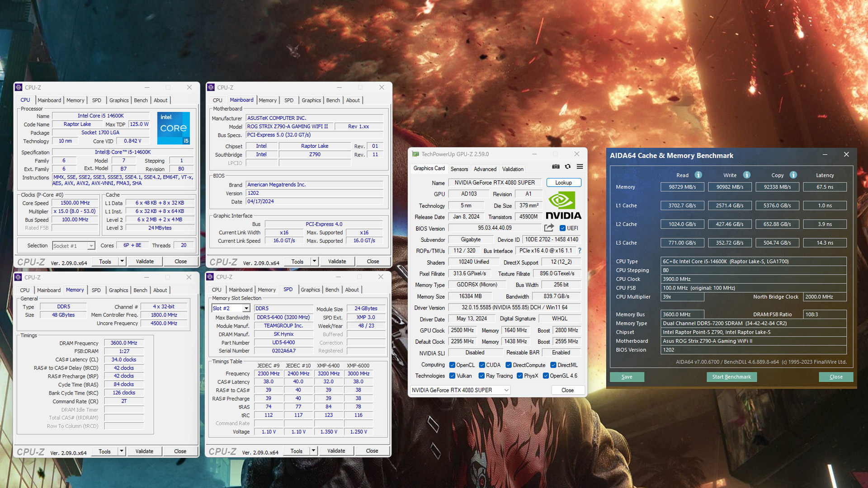Click the GPU-Z refresh icon

click(x=568, y=167)
